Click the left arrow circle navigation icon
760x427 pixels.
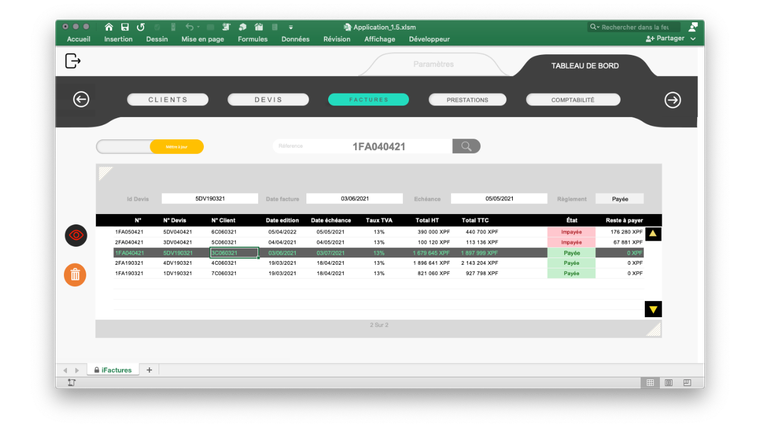(81, 99)
